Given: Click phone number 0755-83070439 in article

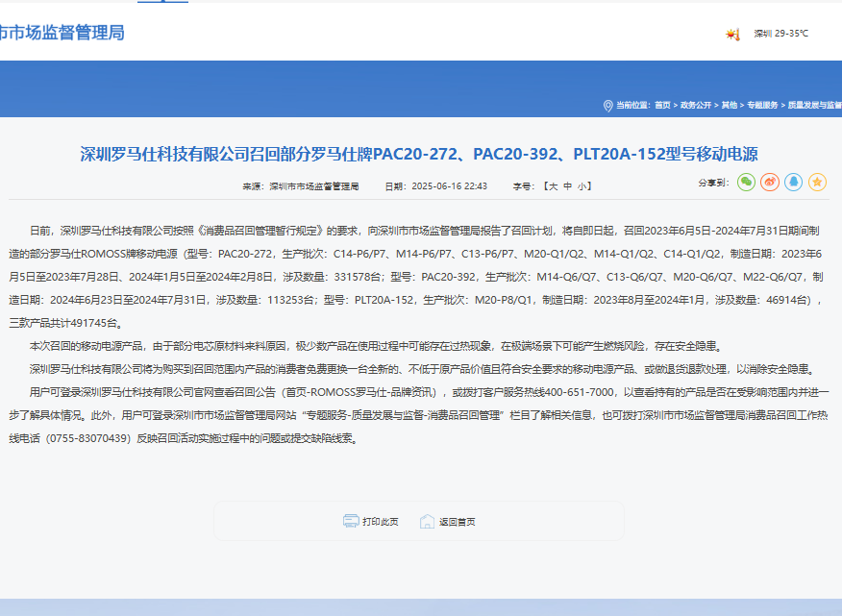Looking at the screenshot, I should (x=88, y=438).
